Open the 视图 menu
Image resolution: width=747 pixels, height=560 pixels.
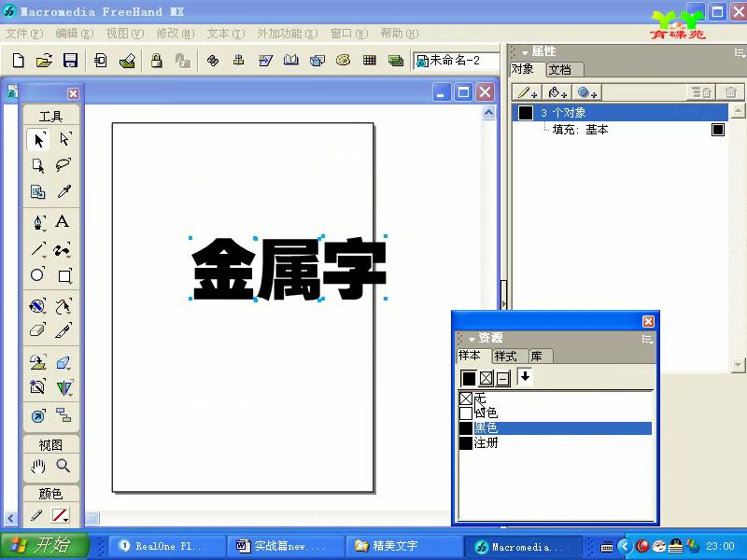tap(124, 34)
